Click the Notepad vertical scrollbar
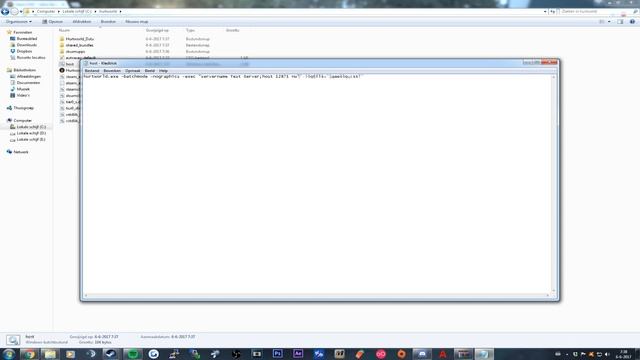Viewport: 640px width, 360px height. [x=554, y=184]
